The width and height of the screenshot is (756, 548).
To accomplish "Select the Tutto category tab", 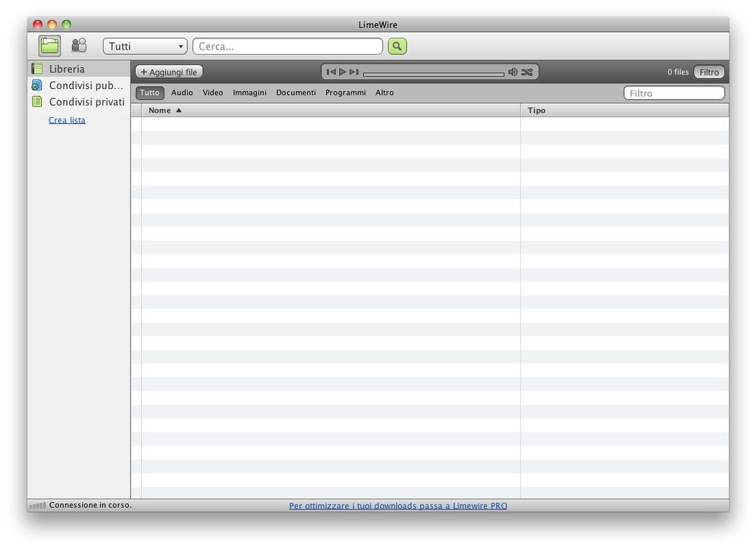I will pyautogui.click(x=150, y=93).
